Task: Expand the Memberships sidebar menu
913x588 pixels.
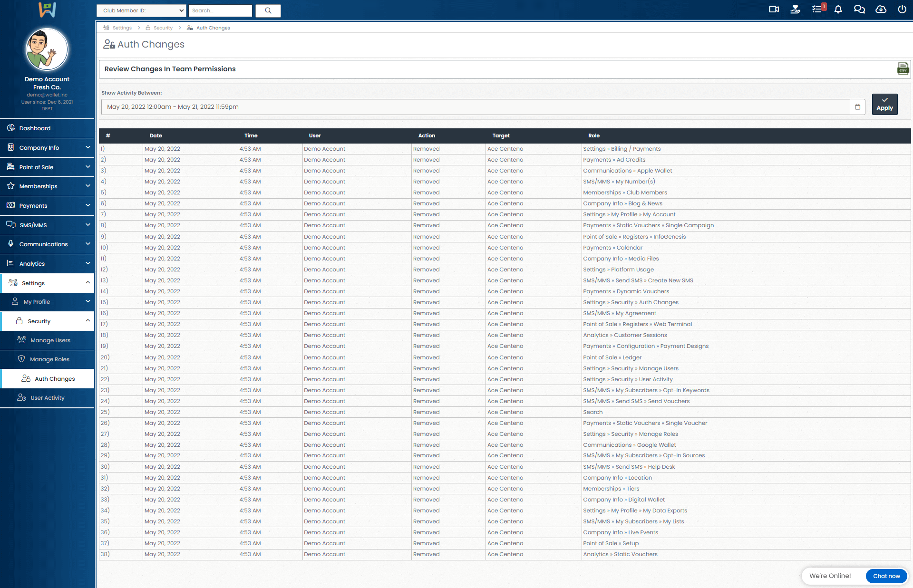Action: pyautogui.click(x=47, y=186)
